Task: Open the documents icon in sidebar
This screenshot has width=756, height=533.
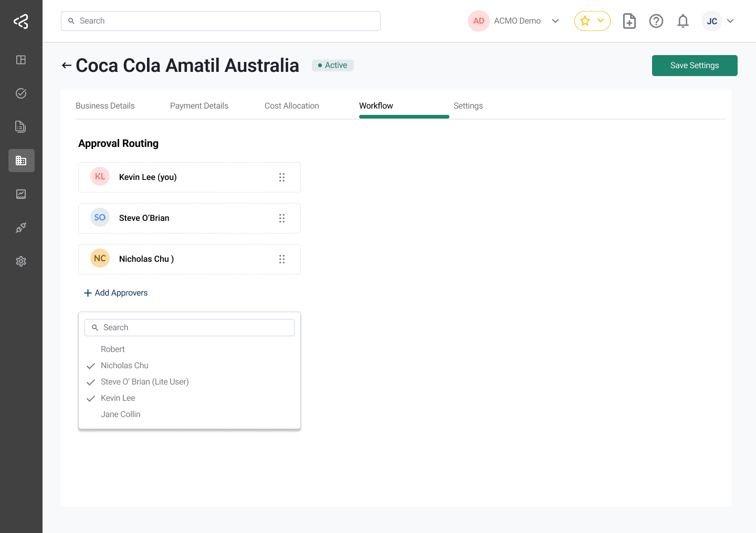Action: [x=21, y=127]
